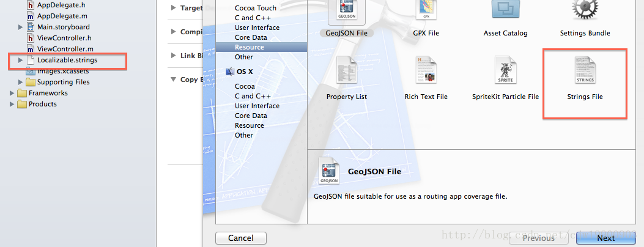
Task: Click the ViewController.h header icon
Action: click(30, 38)
